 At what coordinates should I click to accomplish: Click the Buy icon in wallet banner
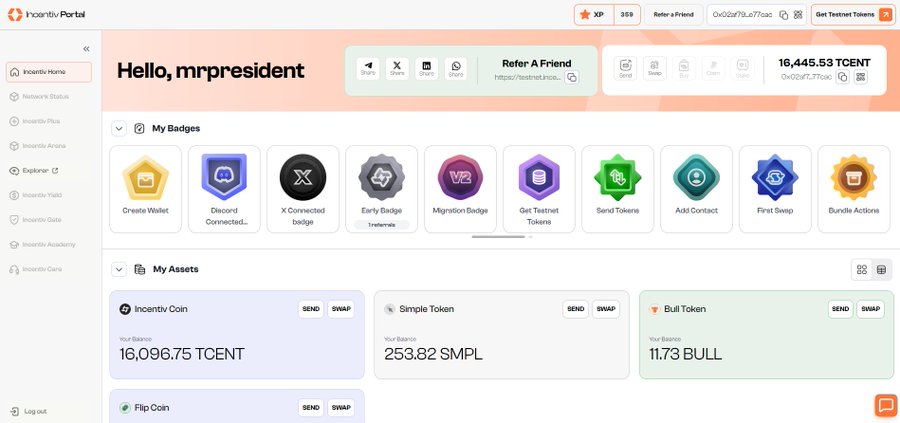coord(684,68)
